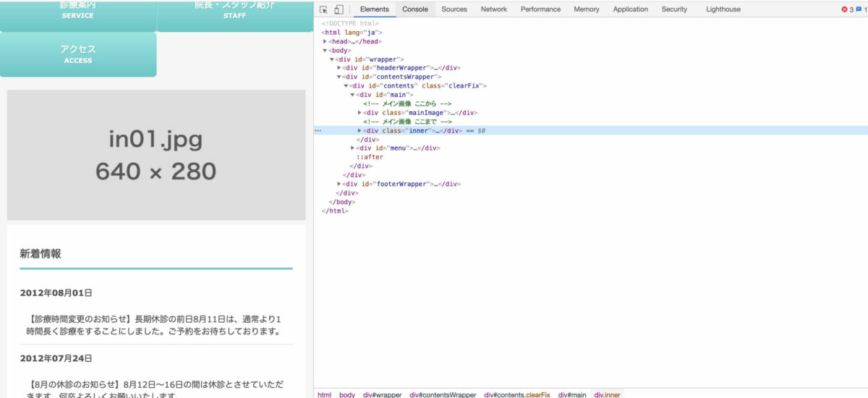Expand the headerWrapper div node
This screenshot has height=398, width=868.
tap(339, 67)
